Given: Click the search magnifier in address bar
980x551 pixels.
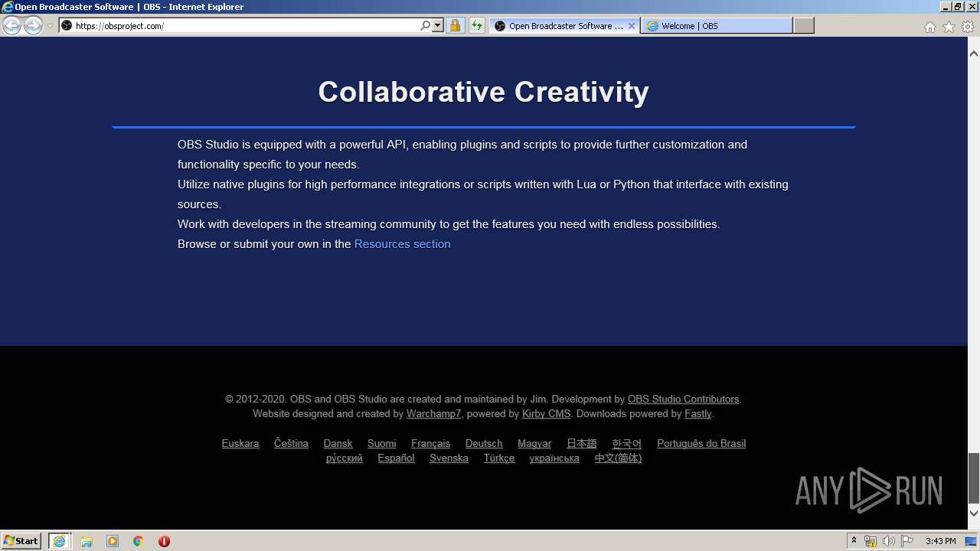Looking at the screenshot, I should point(426,25).
